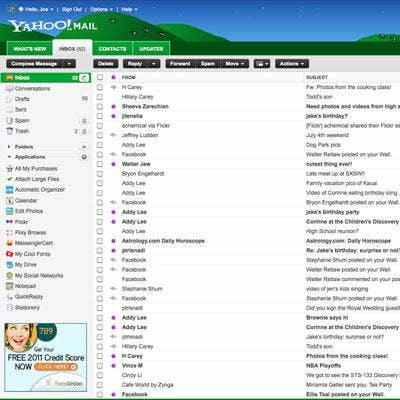Tick the checkbox for Sheeva Zarechian's email
Viewport: 400px width, 400px height.
(100, 106)
